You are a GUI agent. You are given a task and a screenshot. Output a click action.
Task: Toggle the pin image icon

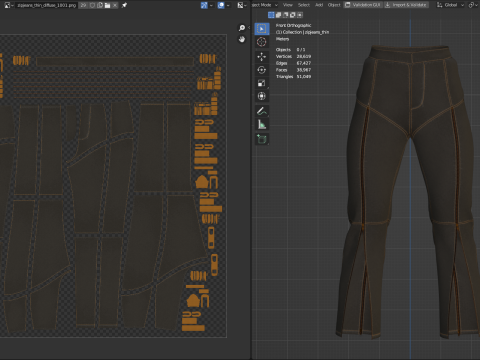(x=124, y=5)
